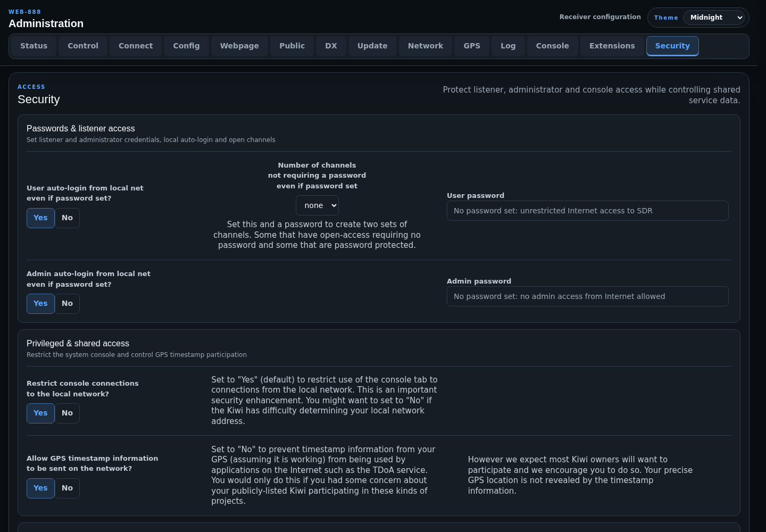The image size is (766, 532).
Task: Click the 'Restrict console connections' label
Action: pos(82,388)
